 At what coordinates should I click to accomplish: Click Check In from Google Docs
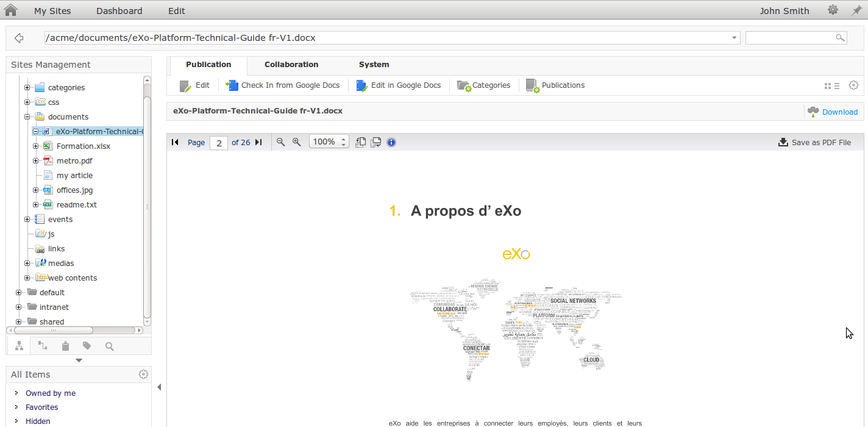point(283,85)
